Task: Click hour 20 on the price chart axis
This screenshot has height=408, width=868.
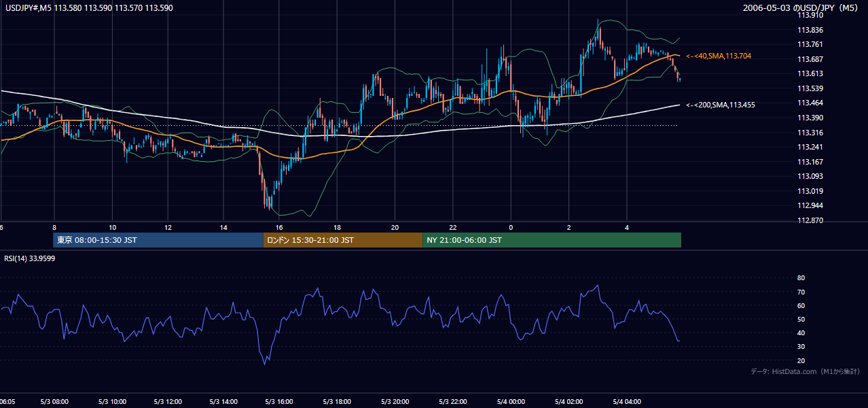Action: (395, 227)
